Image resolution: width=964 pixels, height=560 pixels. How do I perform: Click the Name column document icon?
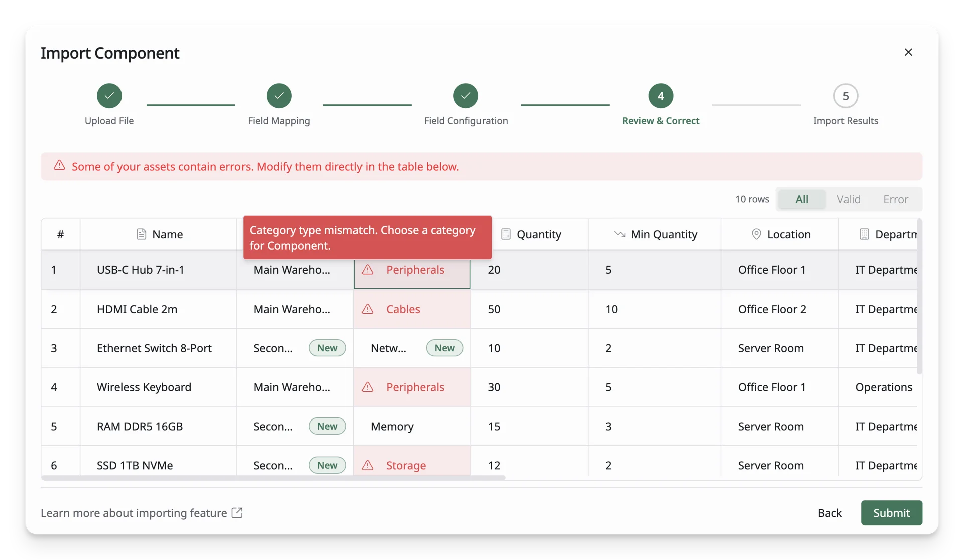point(141,234)
